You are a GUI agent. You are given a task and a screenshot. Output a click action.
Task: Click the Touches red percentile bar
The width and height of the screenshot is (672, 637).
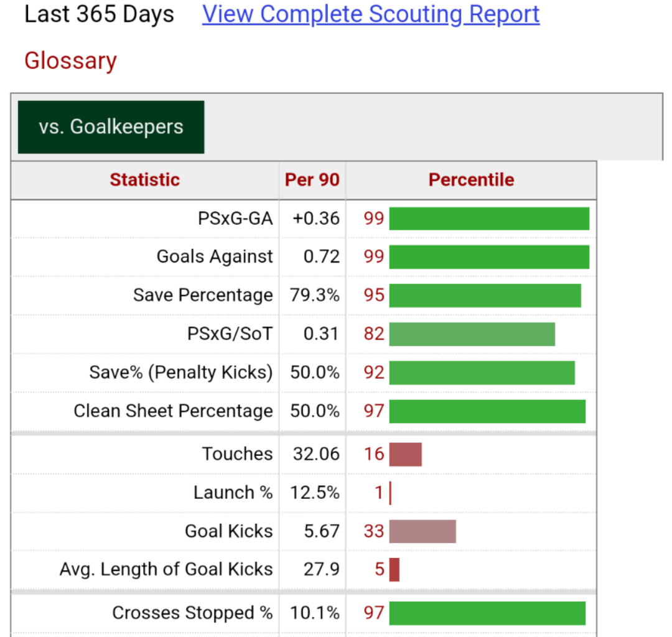pos(406,454)
